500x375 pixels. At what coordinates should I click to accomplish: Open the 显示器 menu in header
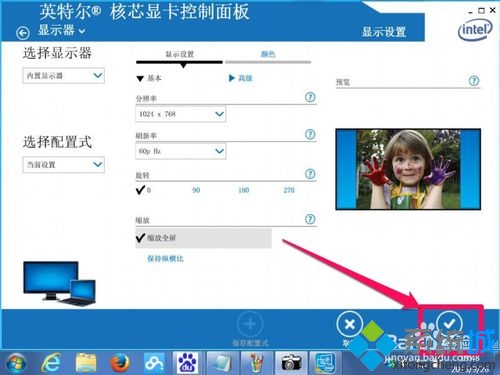coord(62,30)
